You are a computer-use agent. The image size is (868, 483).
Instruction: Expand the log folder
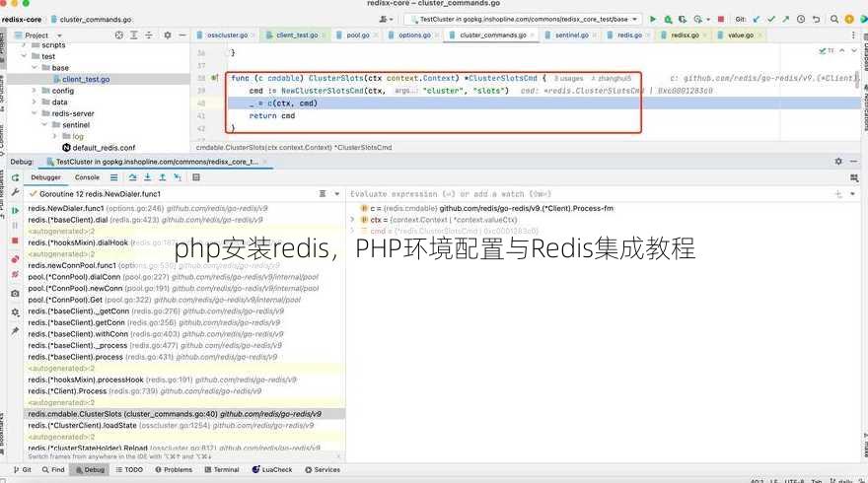point(55,136)
